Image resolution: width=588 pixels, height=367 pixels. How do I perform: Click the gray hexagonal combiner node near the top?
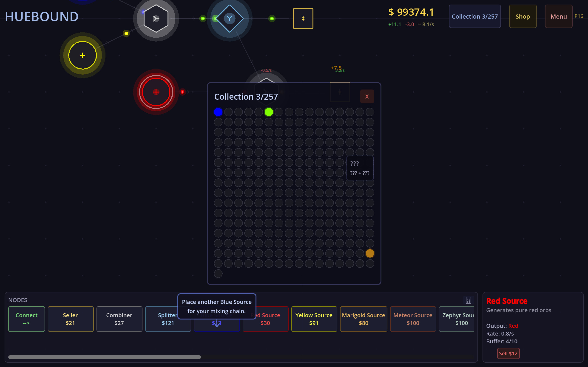tap(156, 19)
